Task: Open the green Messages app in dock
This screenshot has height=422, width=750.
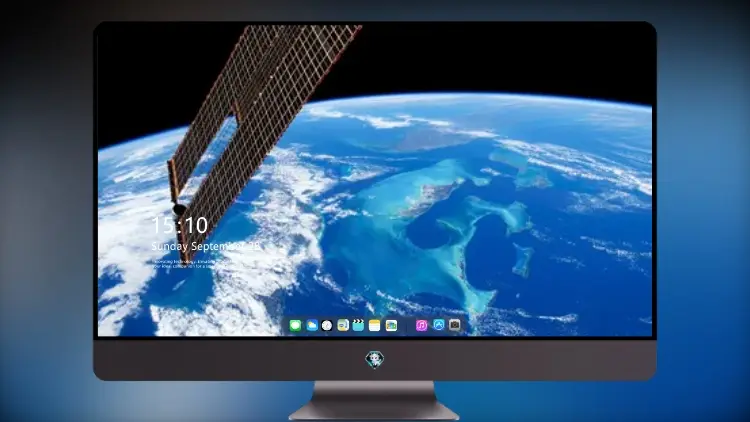Action: point(295,326)
